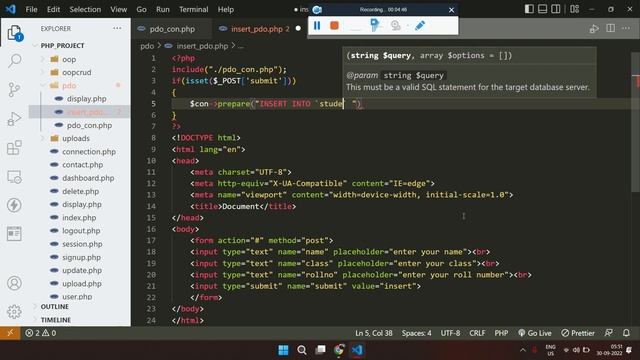Open Run and Debug view
This screenshot has width=640, height=360.
tap(15, 119)
